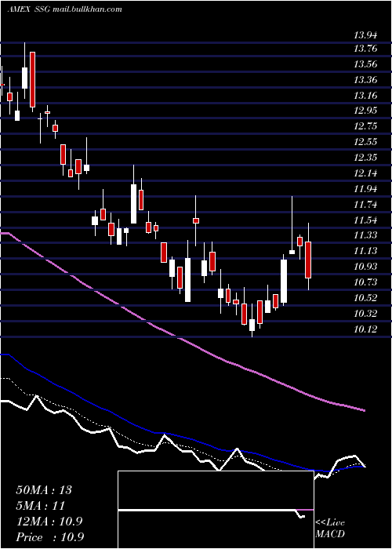Click the 13.56 price axis label
The height and width of the screenshot is (549, 392).
pos(365,64)
